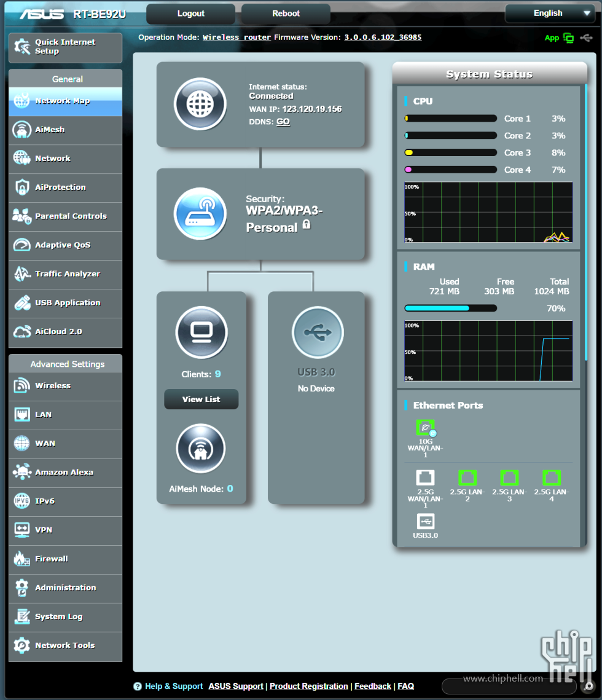This screenshot has width=602, height=700.
Task: Click the AiMesh Node count 0
Action: (230, 489)
